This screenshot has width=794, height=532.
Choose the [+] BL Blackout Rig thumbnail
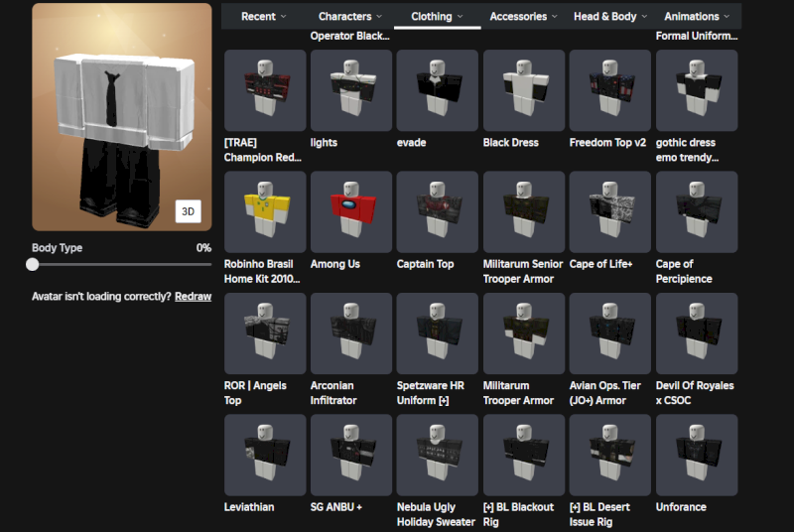(524, 455)
